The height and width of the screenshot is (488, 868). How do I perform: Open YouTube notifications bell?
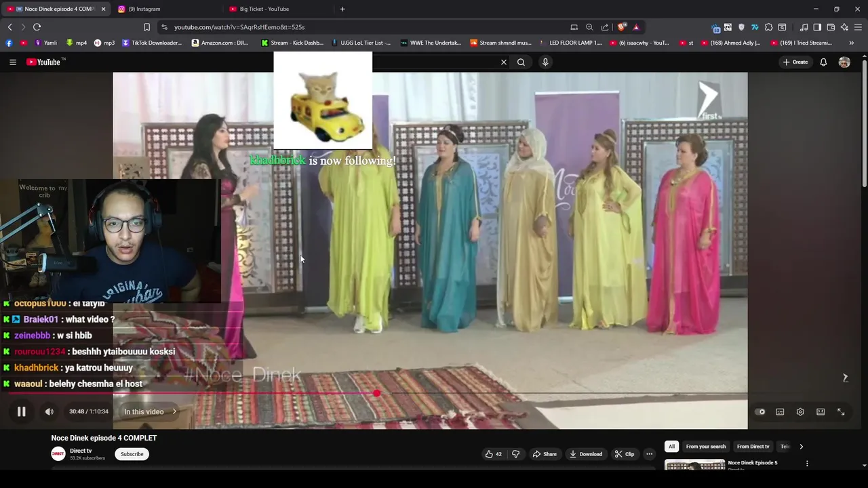pos(823,62)
